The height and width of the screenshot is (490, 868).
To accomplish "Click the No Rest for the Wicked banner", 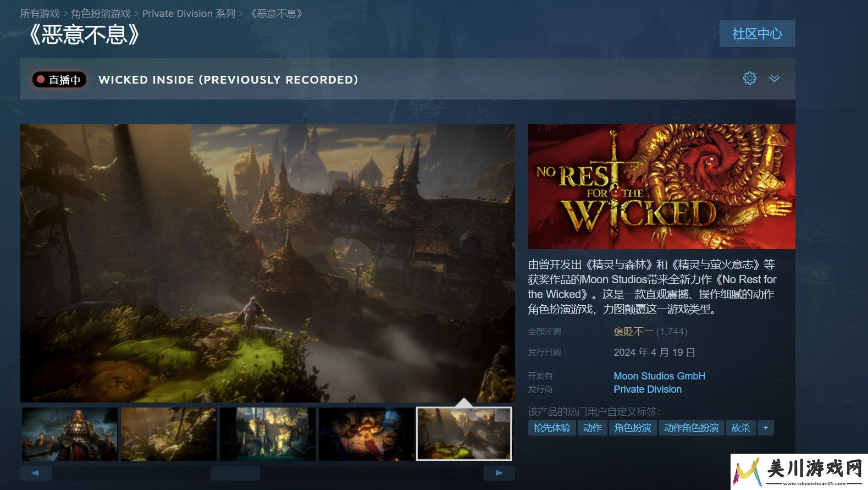I will pos(661,186).
